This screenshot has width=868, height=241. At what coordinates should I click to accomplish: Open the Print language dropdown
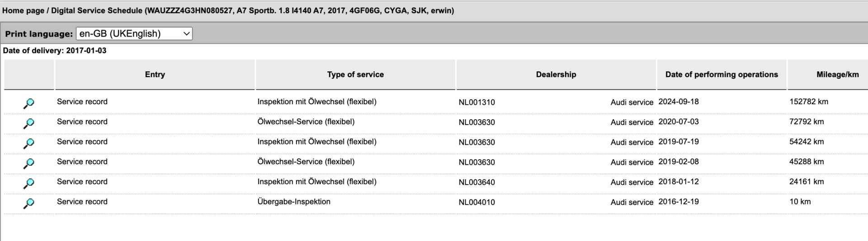click(x=134, y=34)
